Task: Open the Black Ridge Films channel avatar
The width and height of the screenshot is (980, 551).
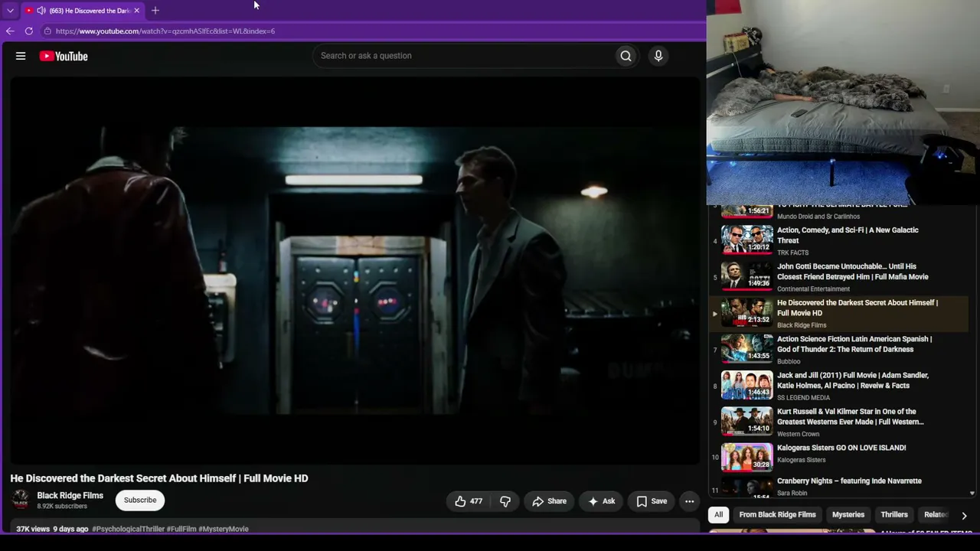Action: (21, 500)
